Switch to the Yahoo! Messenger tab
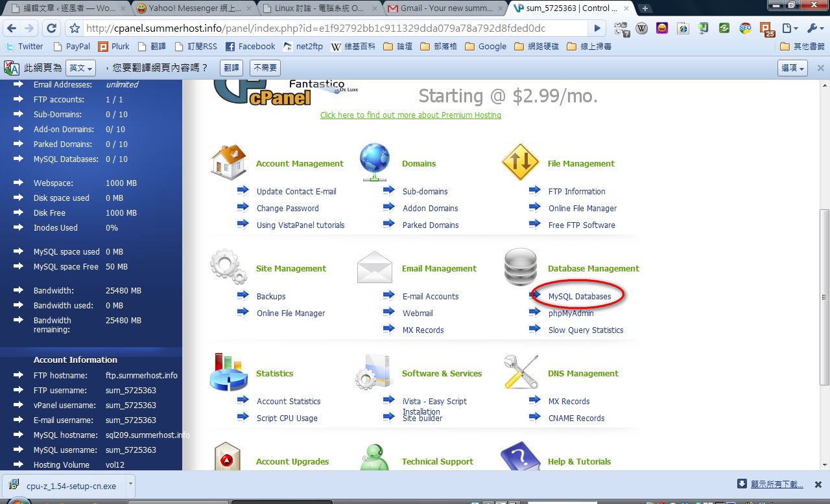 (195, 8)
